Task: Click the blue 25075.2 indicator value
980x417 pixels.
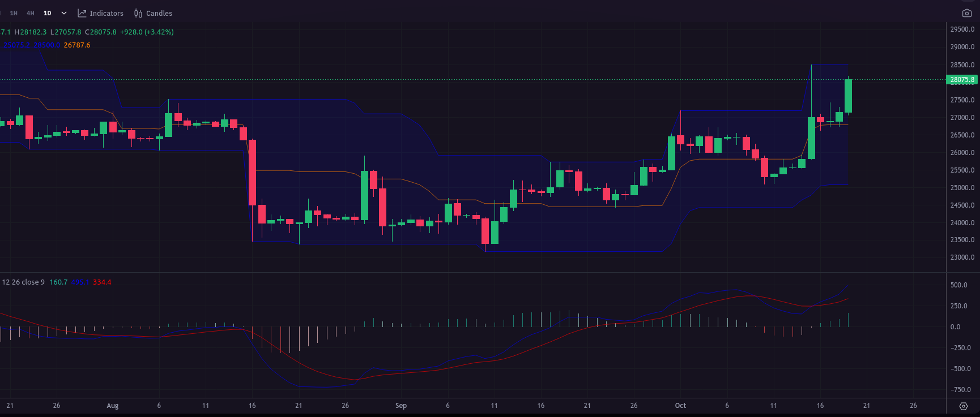Action: 16,45
